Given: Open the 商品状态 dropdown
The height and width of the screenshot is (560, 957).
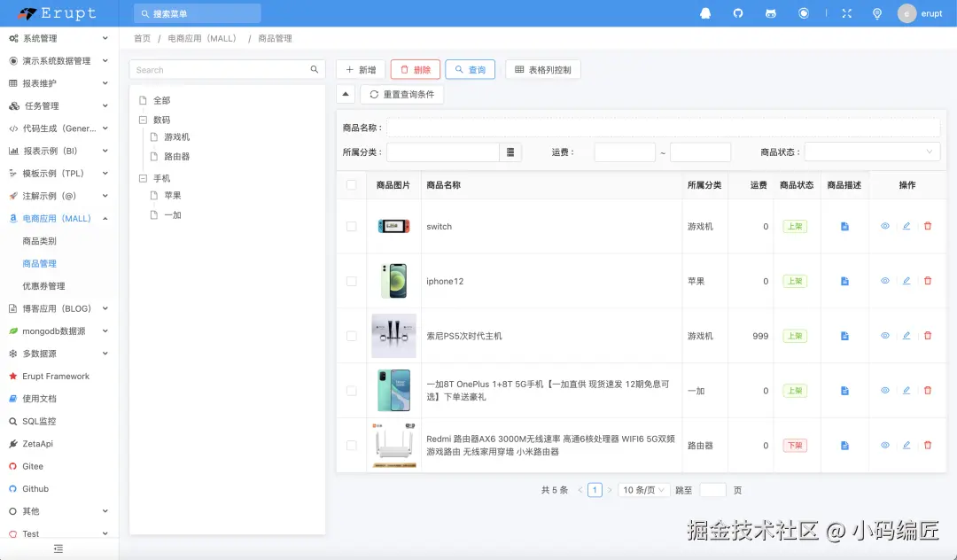Looking at the screenshot, I should click(x=872, y=152).
